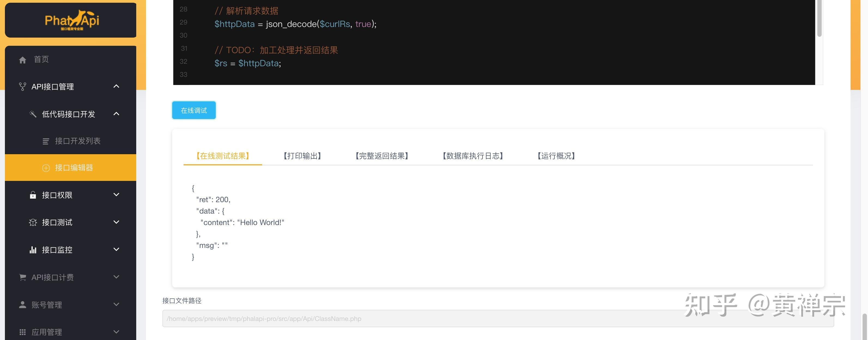Select the list icon beside 接口开发列表

tap(45, 141)
